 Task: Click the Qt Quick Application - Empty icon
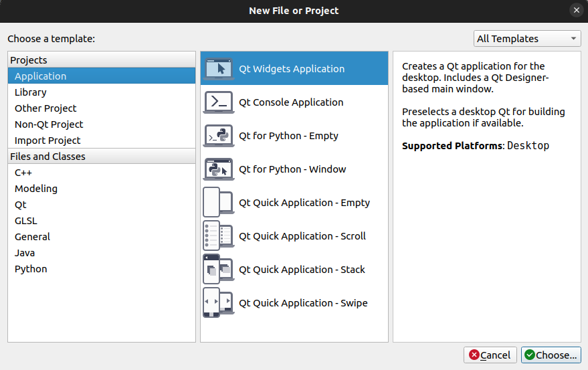click(x=218, y=203)
